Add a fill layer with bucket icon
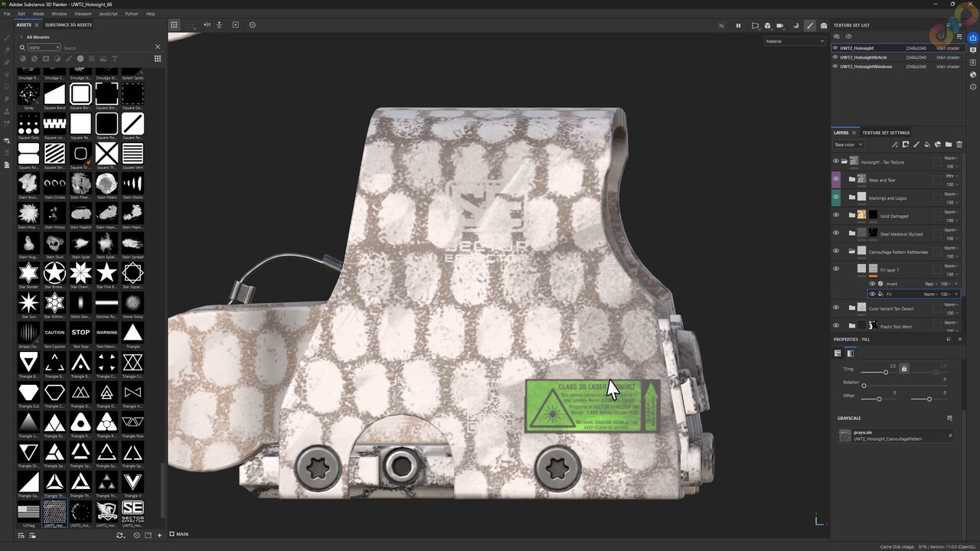The height and width of the screenshot is (551, 980). tap(927, 145)
